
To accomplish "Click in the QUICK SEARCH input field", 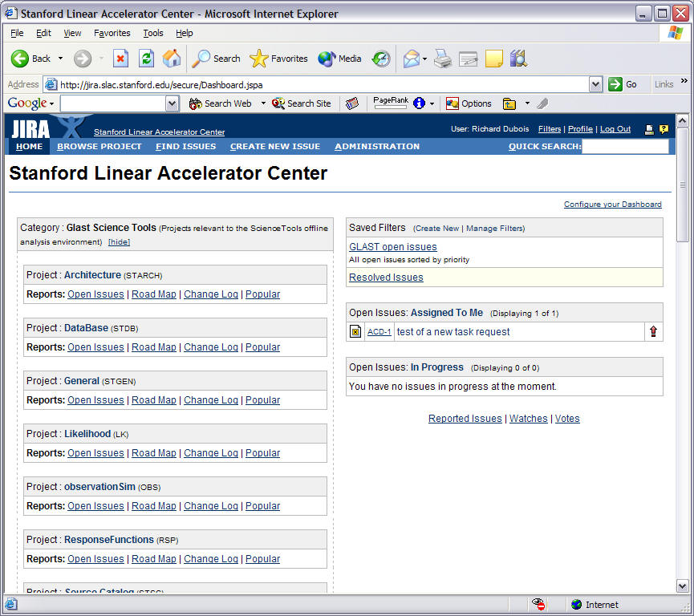I will point(625,147).
